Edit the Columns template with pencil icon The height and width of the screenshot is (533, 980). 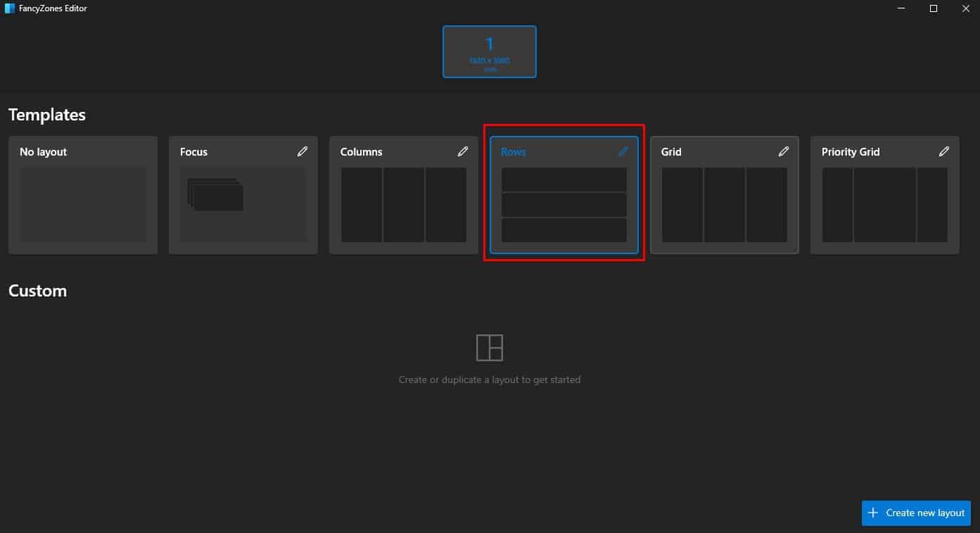(463, 151)
